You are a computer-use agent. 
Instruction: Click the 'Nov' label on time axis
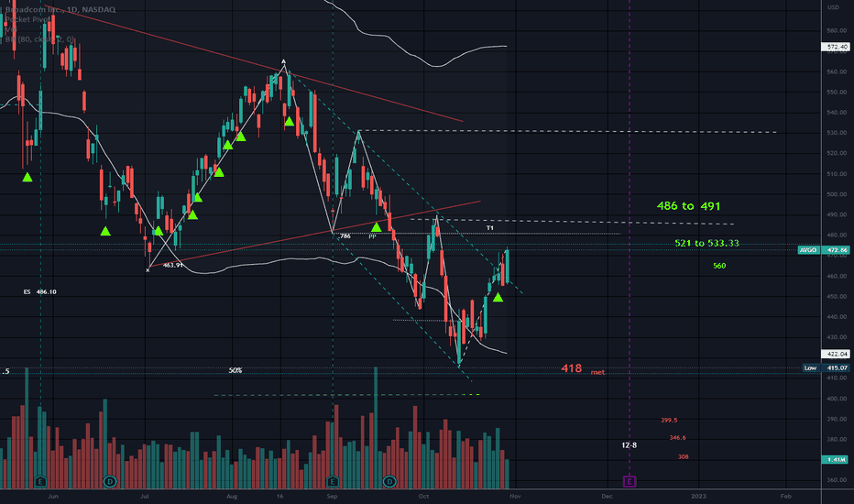(x=515, y=497)
